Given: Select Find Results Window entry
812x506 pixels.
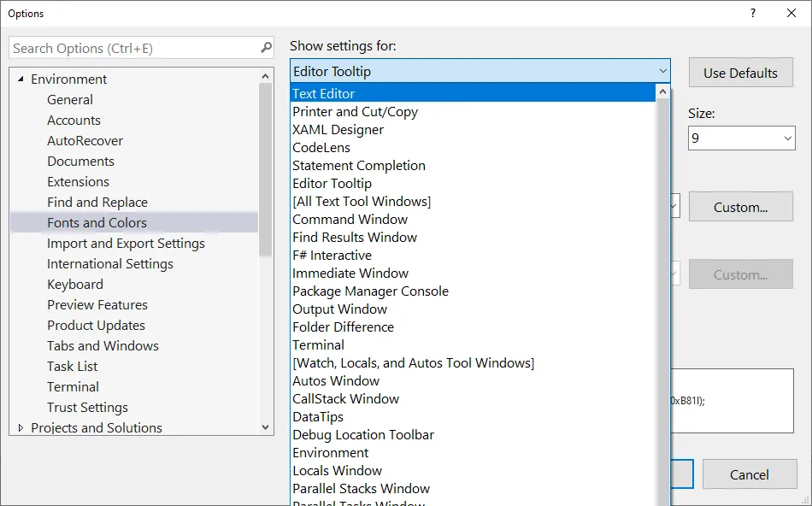Looking at the screenshot, I should coord(473,238).
